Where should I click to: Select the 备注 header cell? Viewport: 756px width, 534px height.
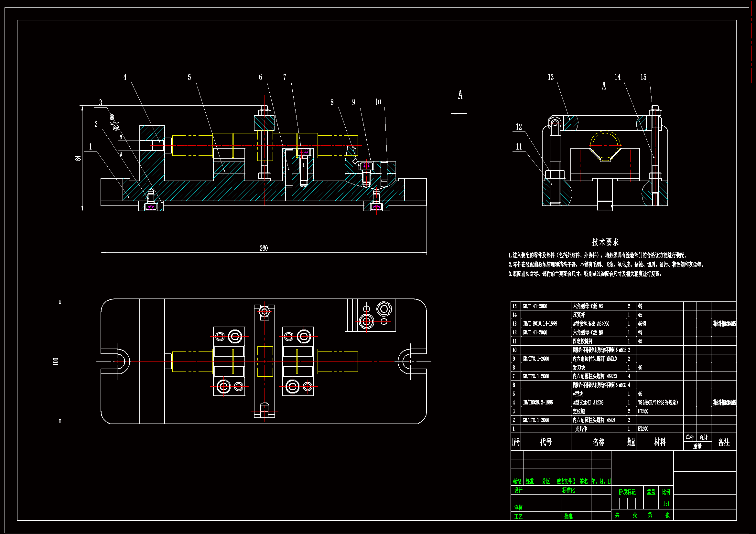click(x=723, y=442)
